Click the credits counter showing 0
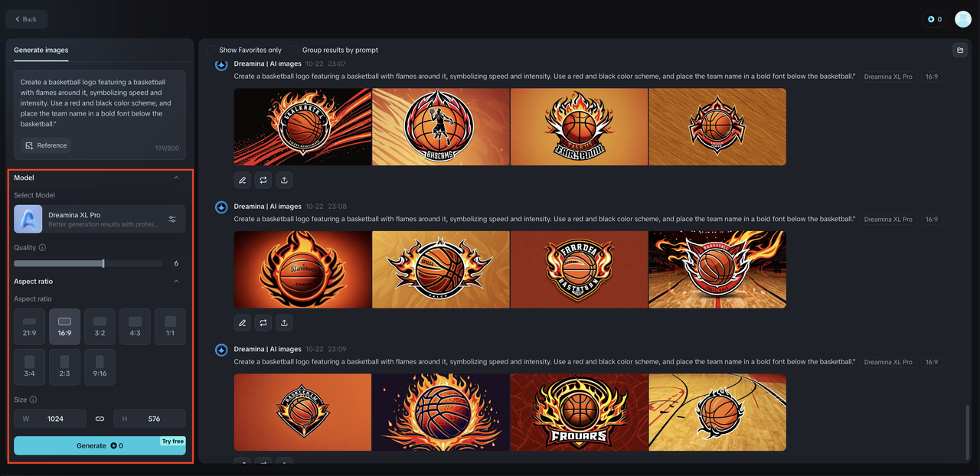The height and width of the screenshot is (476, 980). pos(935,19)
